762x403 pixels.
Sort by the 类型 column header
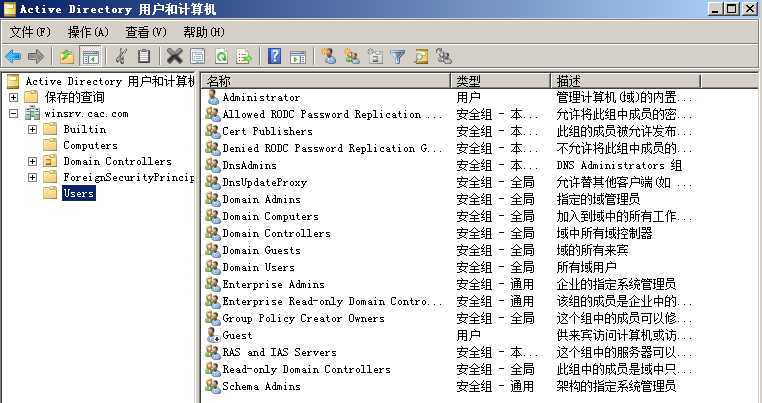coord(501,81)
